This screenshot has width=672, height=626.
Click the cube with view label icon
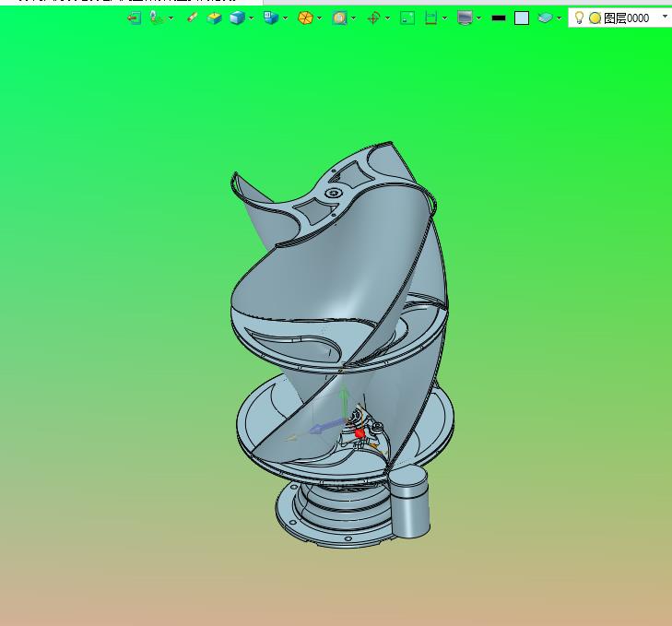[271, 18]
